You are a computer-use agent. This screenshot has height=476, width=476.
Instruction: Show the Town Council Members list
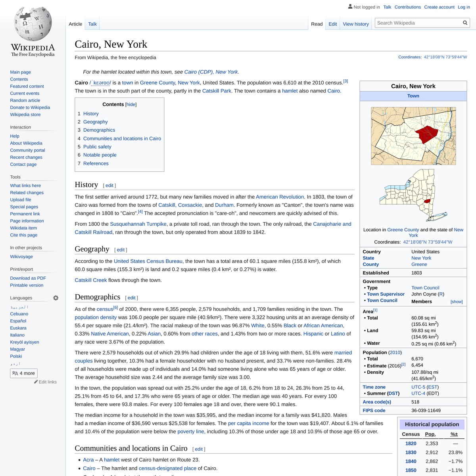(x=456, y=301)
